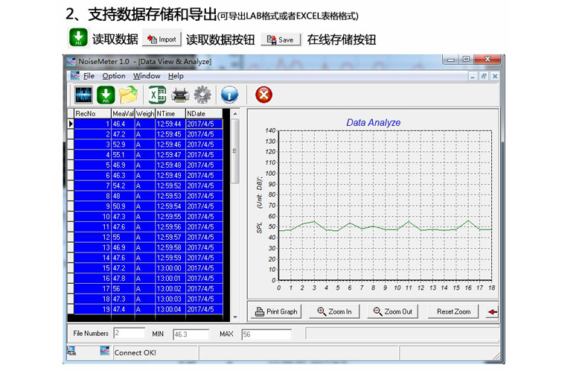This screenshot has width=588, height=371.
Task: Click the Zoom Out button
Action: point(393,311)
